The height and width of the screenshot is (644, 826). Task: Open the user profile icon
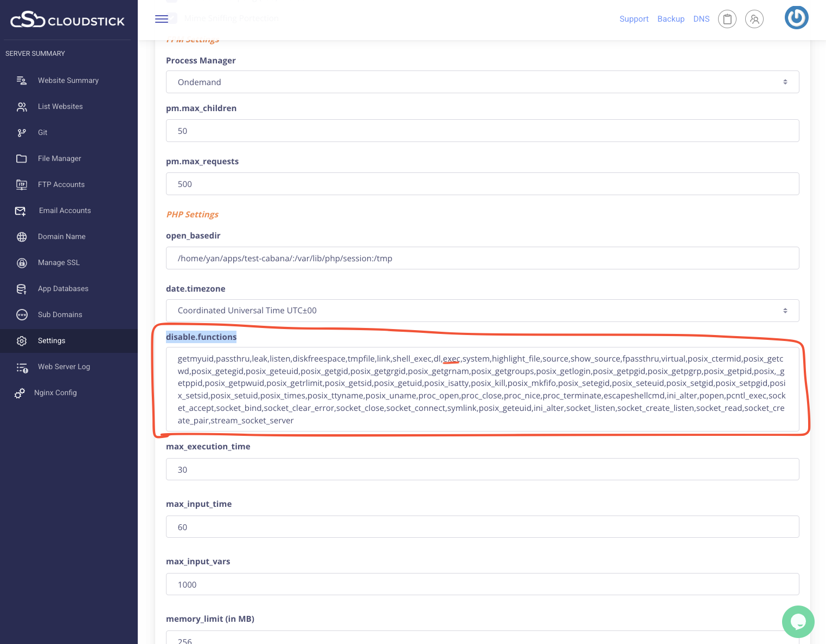pos(754,19)
